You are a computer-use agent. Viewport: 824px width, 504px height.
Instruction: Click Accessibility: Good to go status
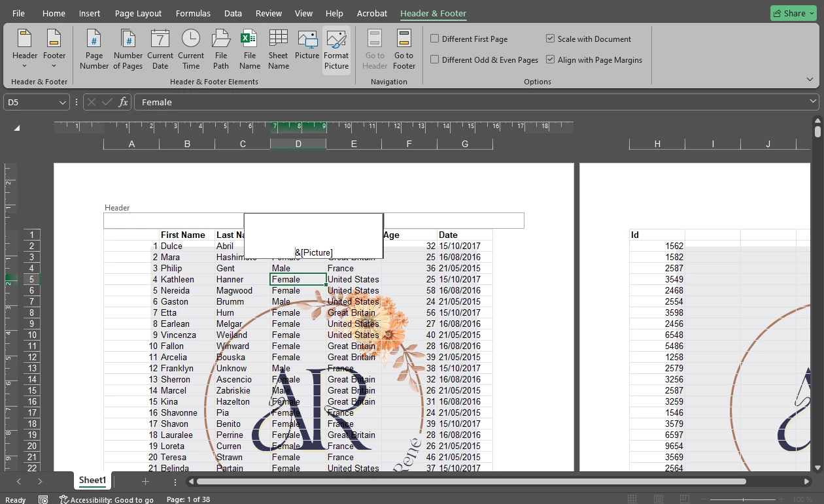point(107,499)
